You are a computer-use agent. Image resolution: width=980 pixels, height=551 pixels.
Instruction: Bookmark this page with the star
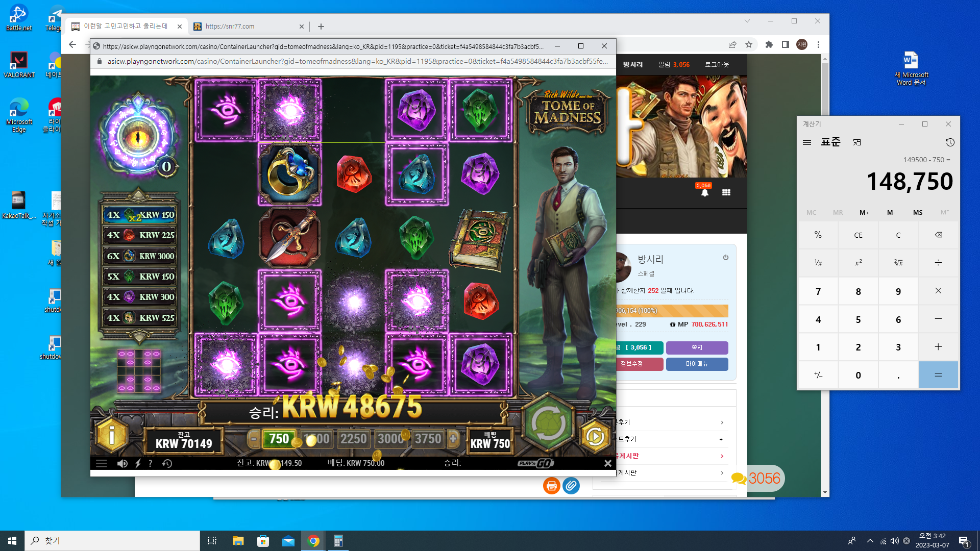749,44
